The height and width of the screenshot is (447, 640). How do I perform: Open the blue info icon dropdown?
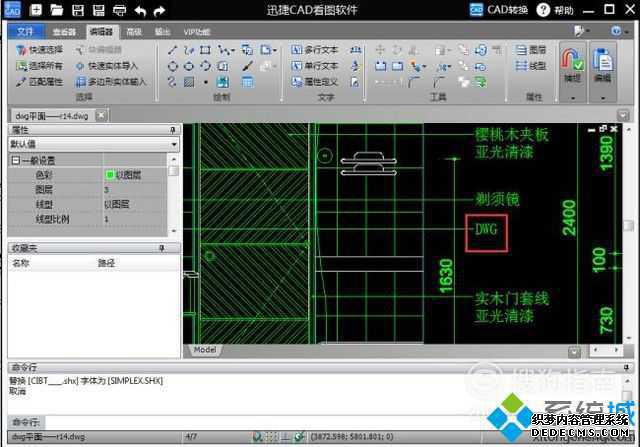coord(619,31)
